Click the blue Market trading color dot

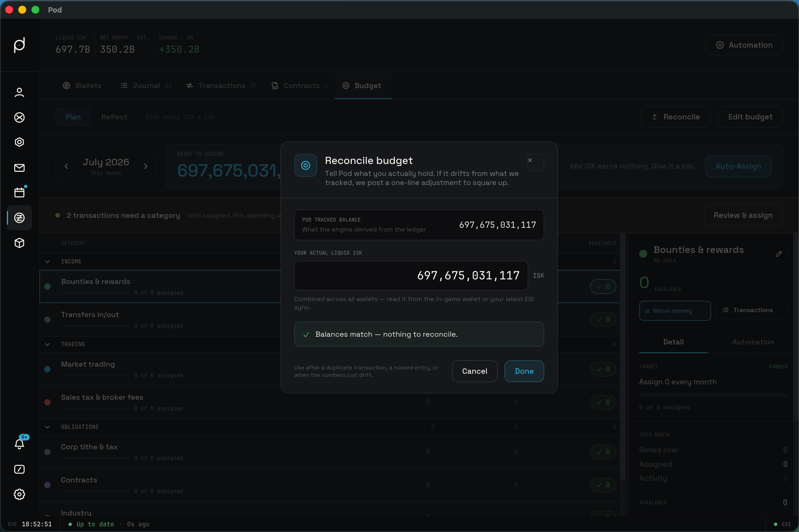(x=48, y=369)
